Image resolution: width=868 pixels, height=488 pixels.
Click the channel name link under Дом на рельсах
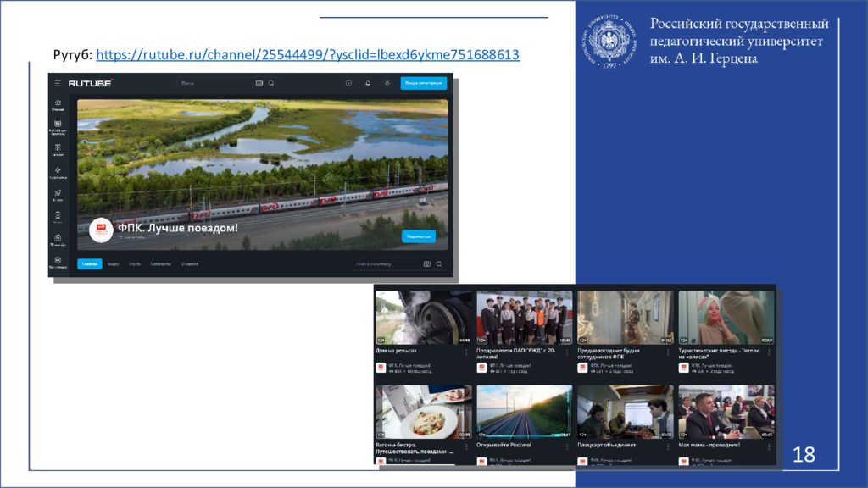coord(409,366)
